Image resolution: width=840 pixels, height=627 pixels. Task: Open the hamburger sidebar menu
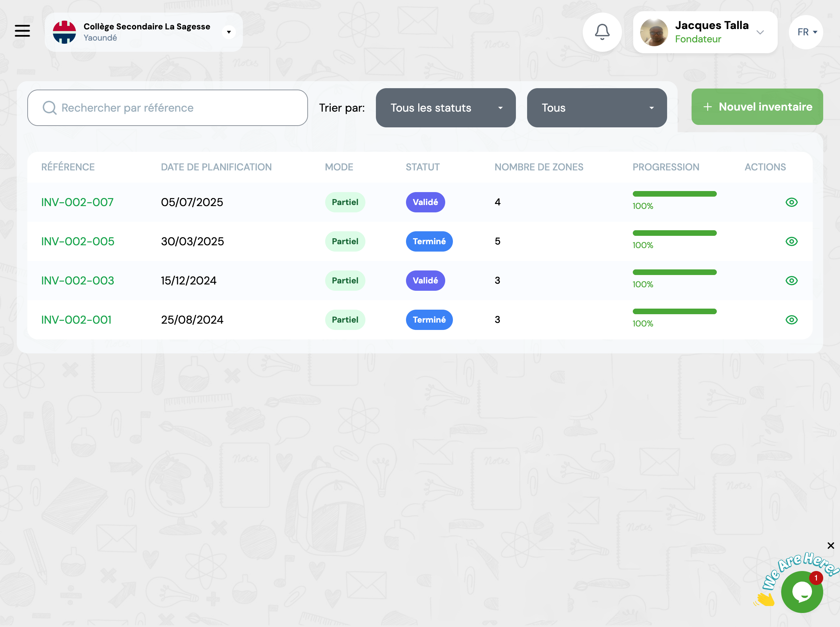(x=22, y=31)
